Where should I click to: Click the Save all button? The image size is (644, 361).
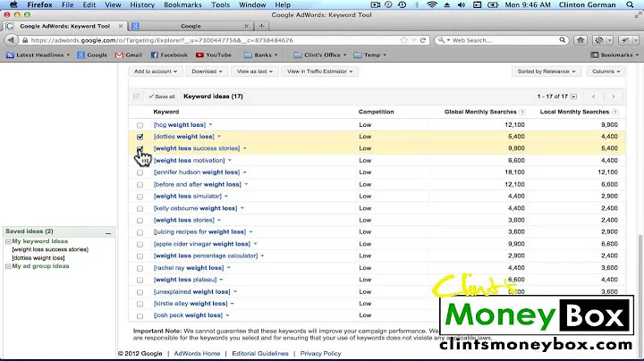(x=162, y=97)
